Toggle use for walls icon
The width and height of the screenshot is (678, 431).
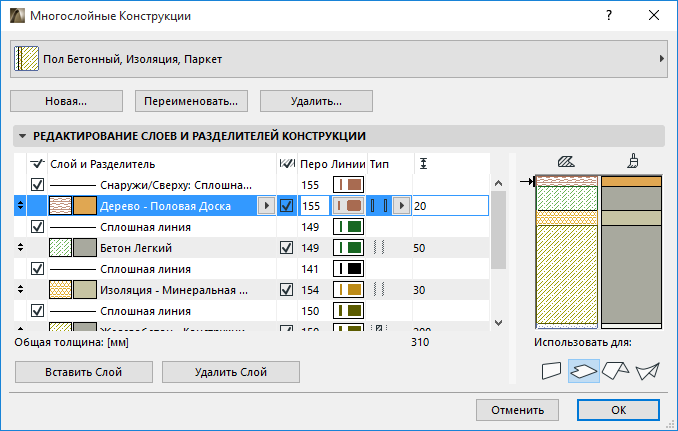[x=551, y=371]
